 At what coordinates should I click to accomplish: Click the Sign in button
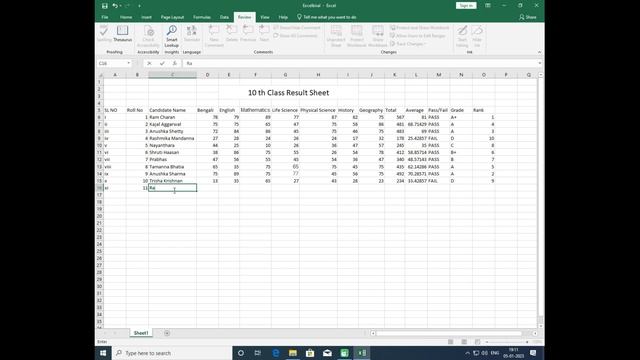point(466,6)
